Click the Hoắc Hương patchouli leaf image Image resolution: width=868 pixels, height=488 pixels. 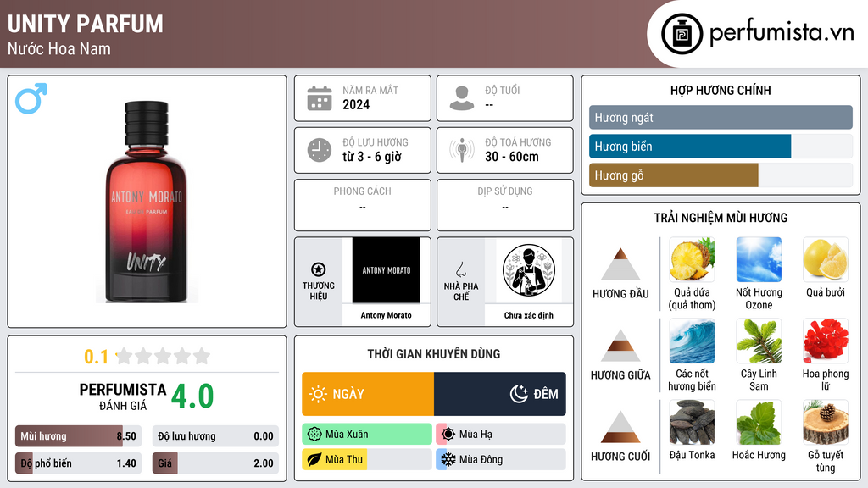[759, 422]
